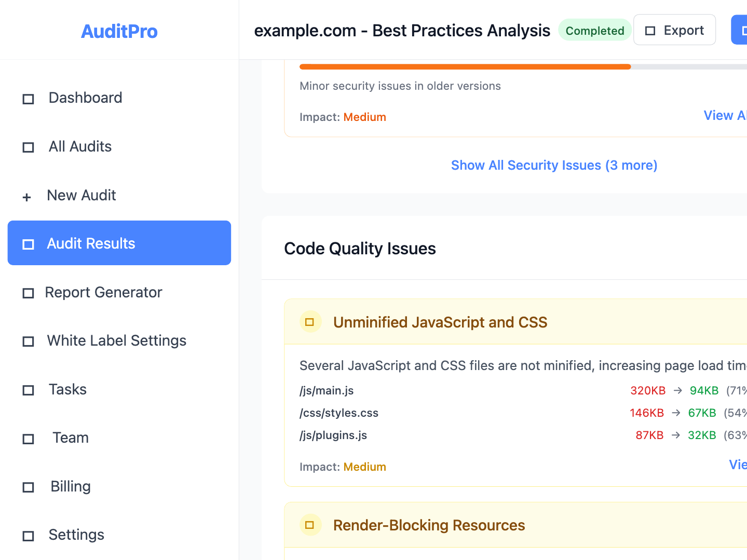
Task: Click the Export button
Action: click(674, 30)
